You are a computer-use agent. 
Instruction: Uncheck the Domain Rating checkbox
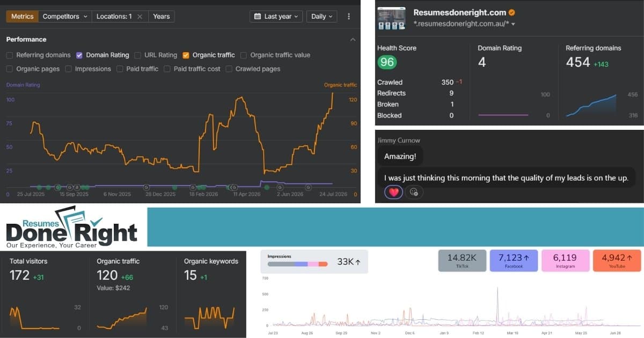(79, 55)
